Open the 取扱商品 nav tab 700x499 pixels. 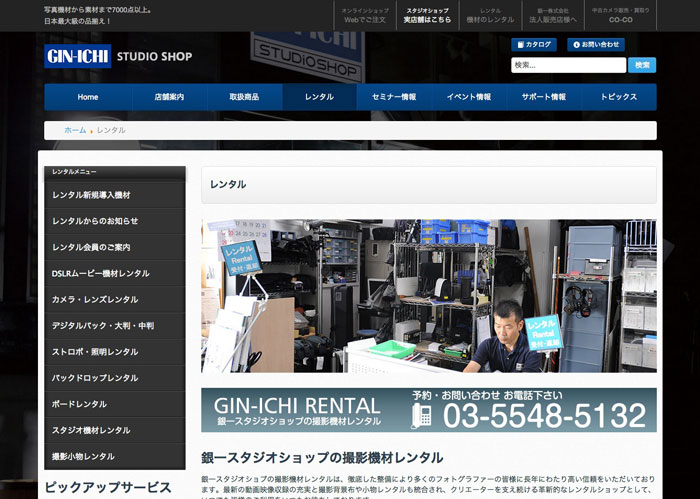[244, 97]
